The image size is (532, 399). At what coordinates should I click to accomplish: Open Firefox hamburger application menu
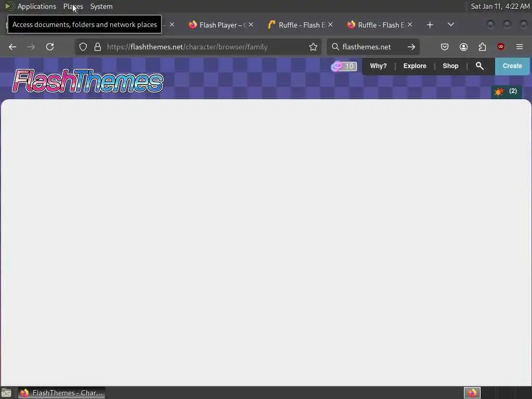point(520,47)
